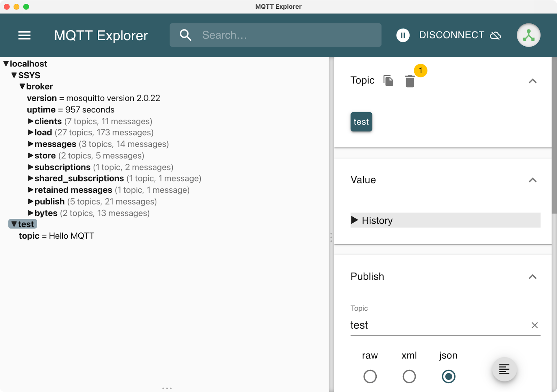Pause message updates with the pause icon

(x=403, y=35)
